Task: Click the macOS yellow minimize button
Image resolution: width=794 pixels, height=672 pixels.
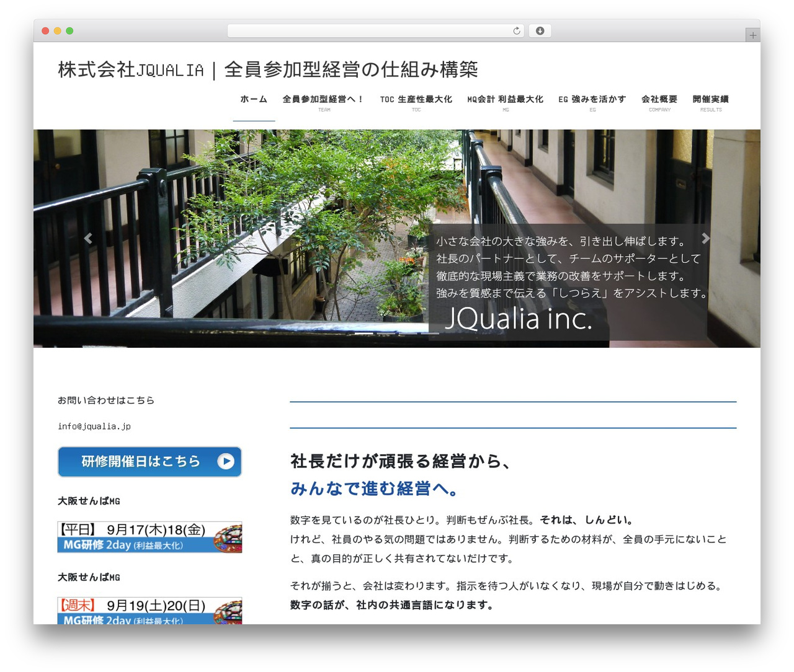Action: point(58,31)
